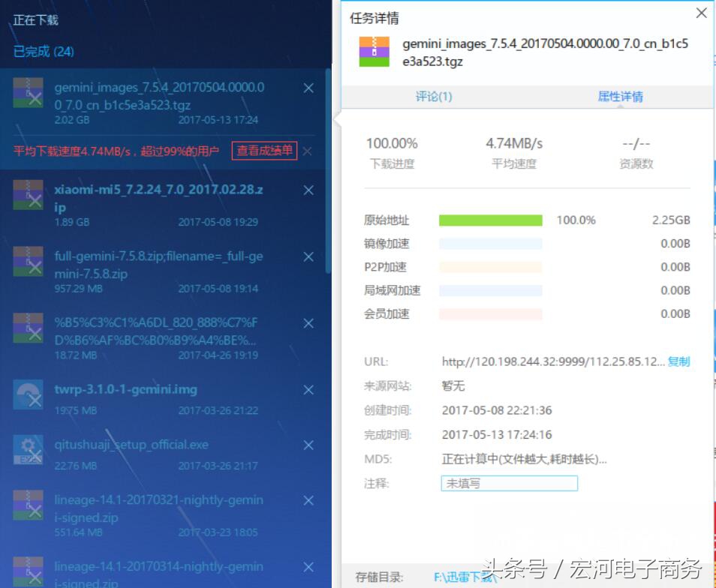Click the qitushuaji_setup_official.exe program icon

click(x=29, y=451)
